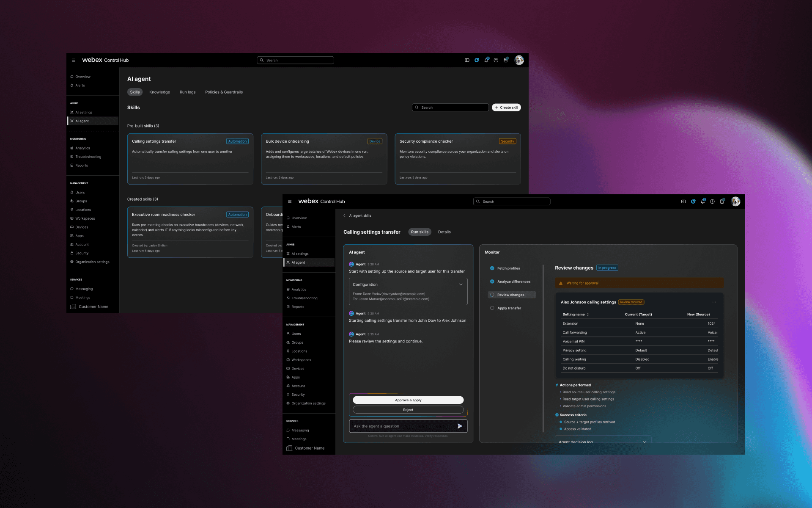The height and width of the screenshot is (508, 812).
Task: Open Organization settings in the front sidebar
Action: click(x=308, y=403)
